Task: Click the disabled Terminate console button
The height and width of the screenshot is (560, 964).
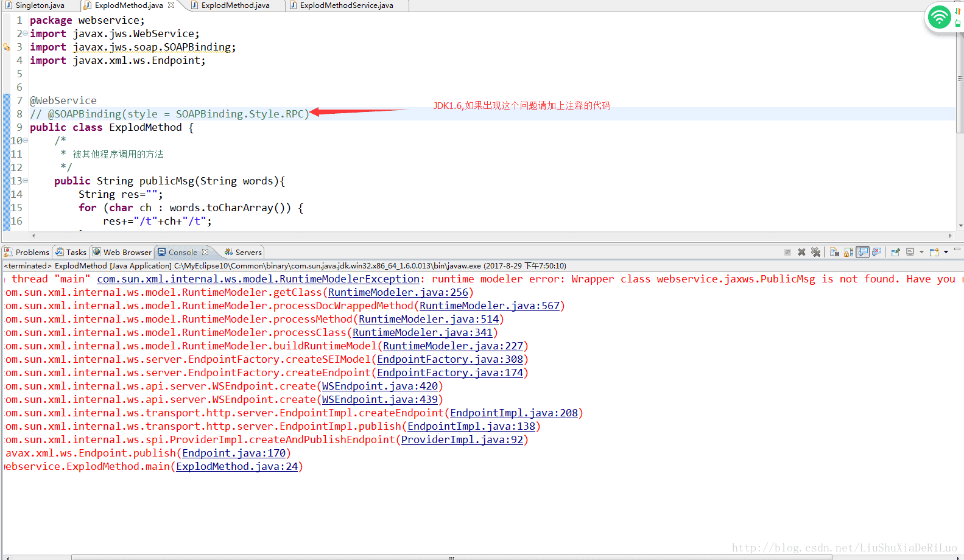Action: (787, 252)
